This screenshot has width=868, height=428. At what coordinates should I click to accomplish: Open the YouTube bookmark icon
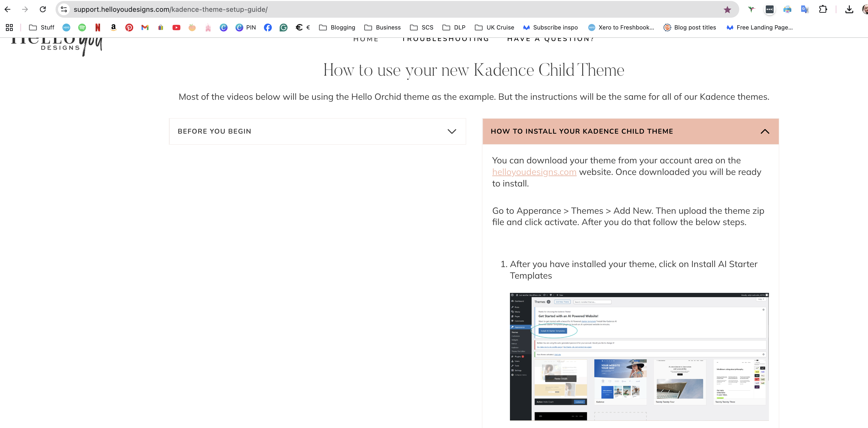(176, 28)
